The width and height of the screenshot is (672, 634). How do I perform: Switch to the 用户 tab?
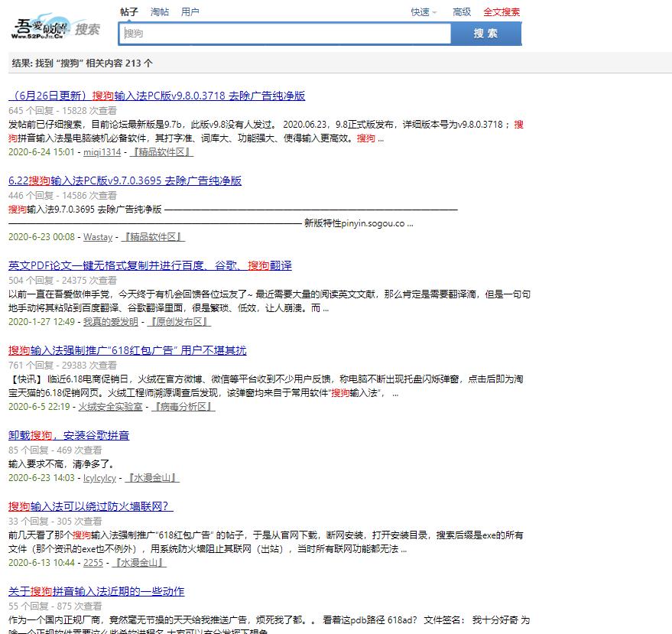tap(190, 11)
